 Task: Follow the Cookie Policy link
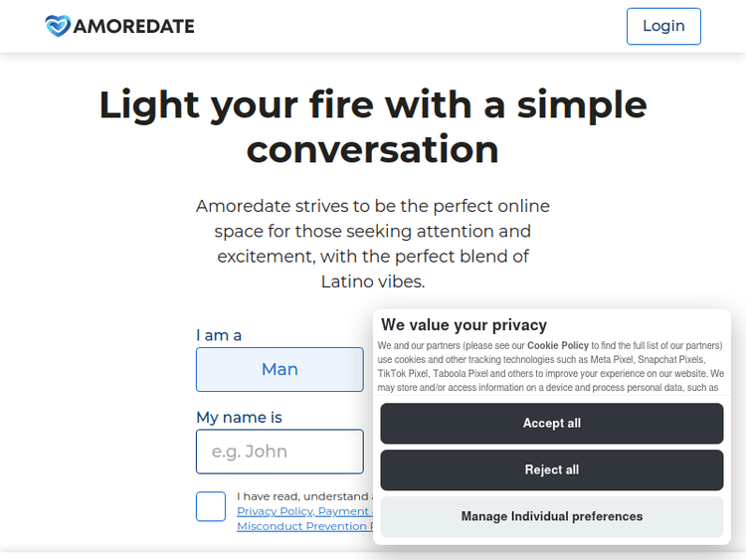pyautogui.click(x=558, y=345)
